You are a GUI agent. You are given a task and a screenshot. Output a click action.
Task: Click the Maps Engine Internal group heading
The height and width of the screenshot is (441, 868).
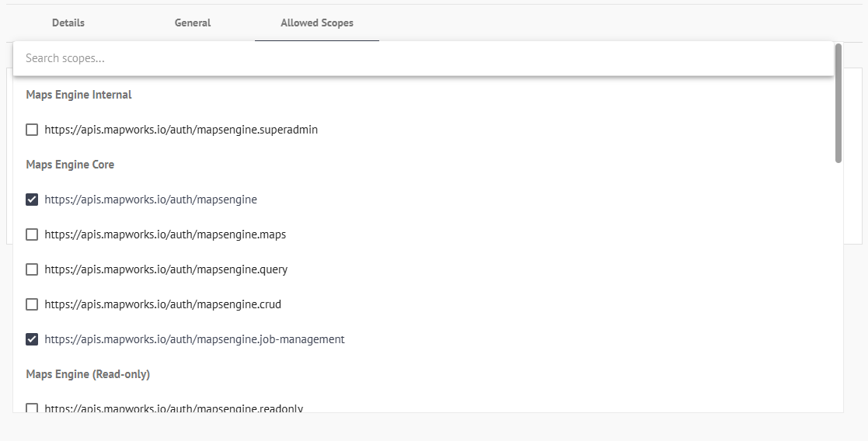coord(78,95)
